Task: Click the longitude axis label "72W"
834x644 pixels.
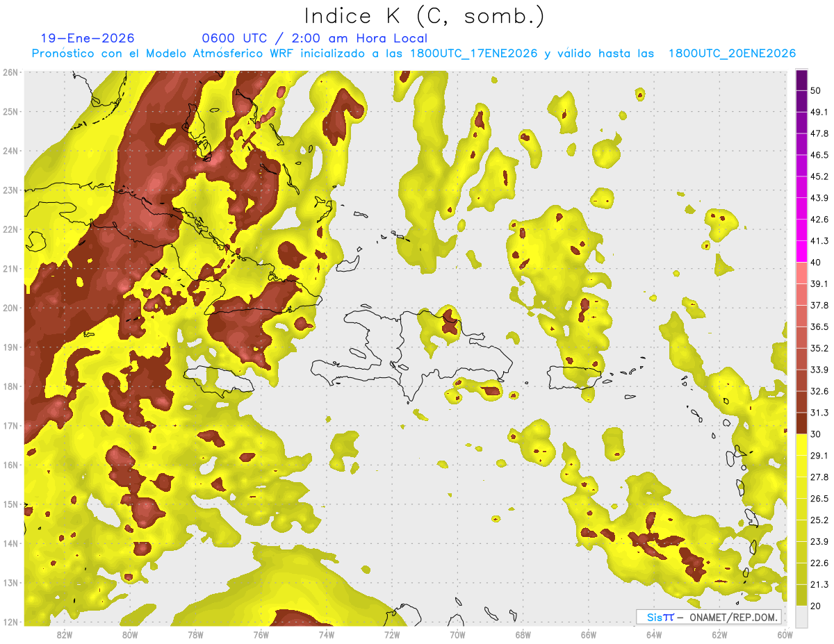Action: pyautogui.click(x=392, y=634)
